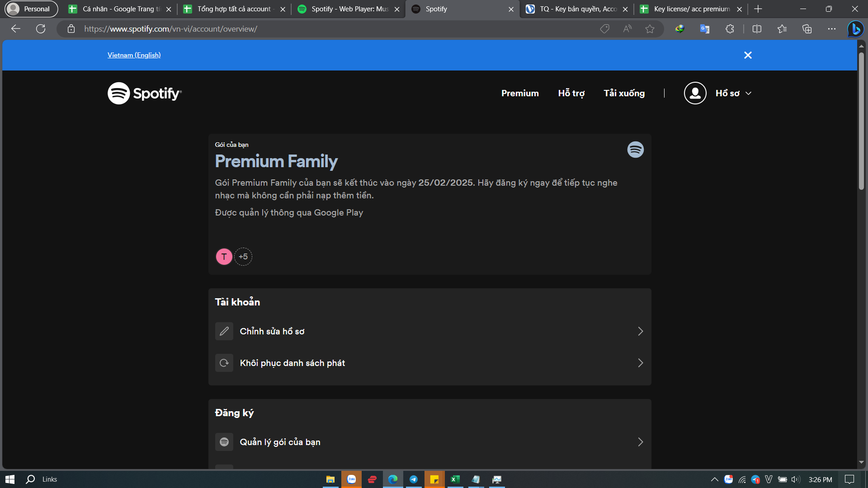Screen dimensions: 868x488
Task: Click the Personal browser profile button
Action: (x=32, y=9)
